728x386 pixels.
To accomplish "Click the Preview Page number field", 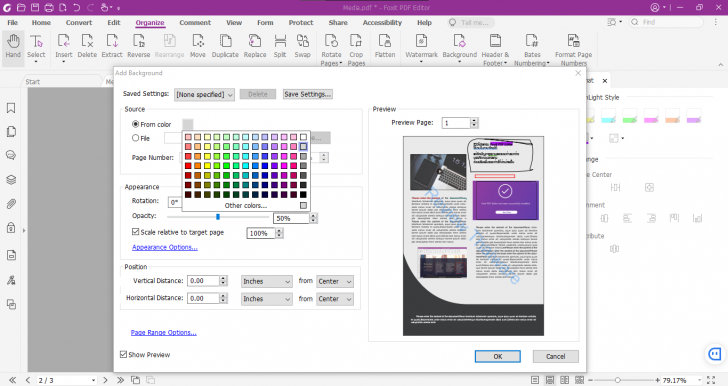I will coord(456,123).
